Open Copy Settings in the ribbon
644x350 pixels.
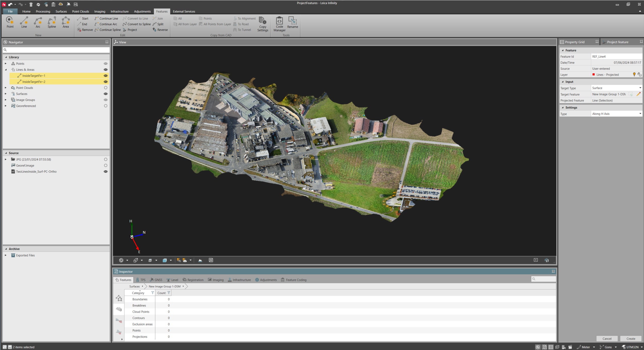[x=263, y=24]
